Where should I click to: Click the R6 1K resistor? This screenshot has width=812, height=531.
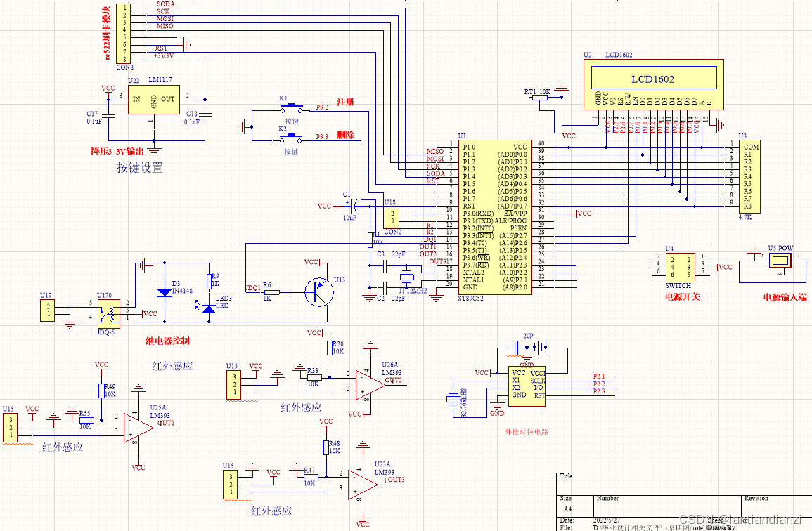pyautogui.click(x=272, y=292)
